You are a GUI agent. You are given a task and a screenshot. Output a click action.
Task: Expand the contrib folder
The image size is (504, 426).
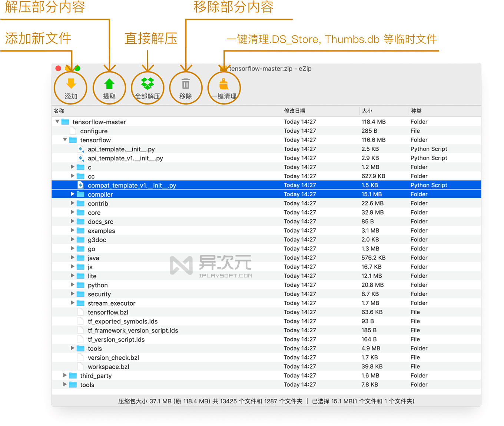click(73, 203)
